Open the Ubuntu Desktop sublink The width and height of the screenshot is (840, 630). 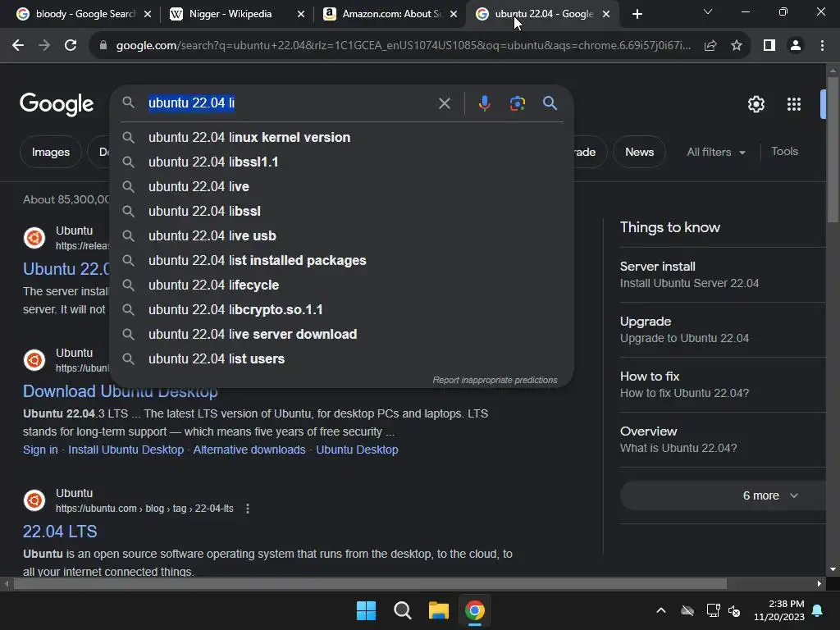(x=357, y=450)
